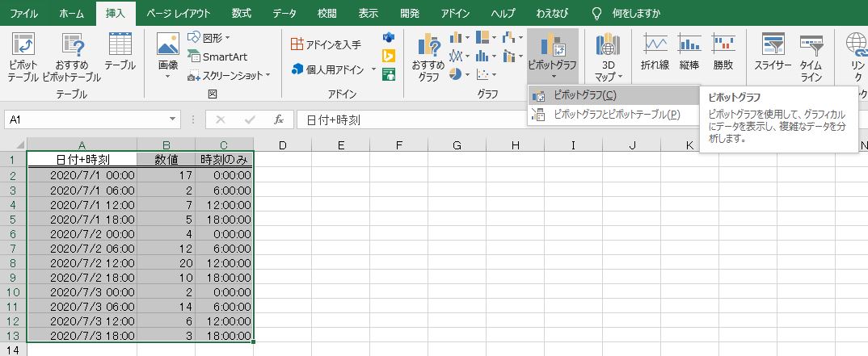The width and height of the screenshot is (868, 356).
Task: Open おすすめグラフ recommended charts
Action: [x=428, y=57]
